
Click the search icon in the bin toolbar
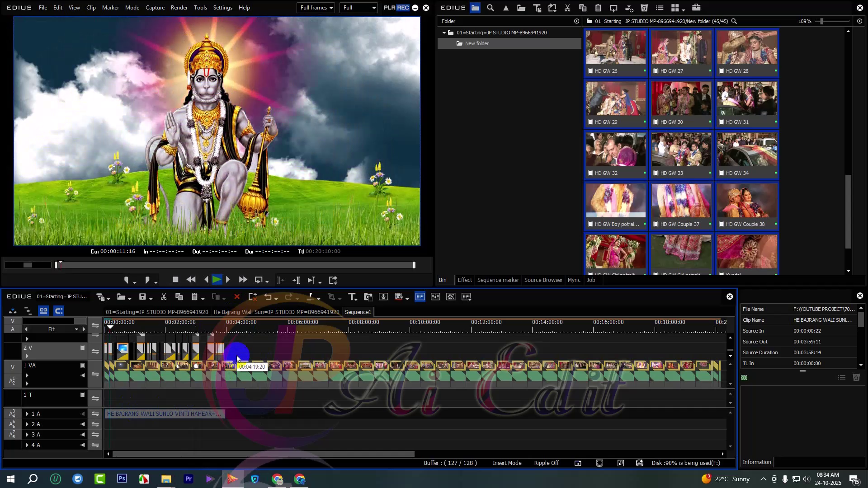[491, 8]
